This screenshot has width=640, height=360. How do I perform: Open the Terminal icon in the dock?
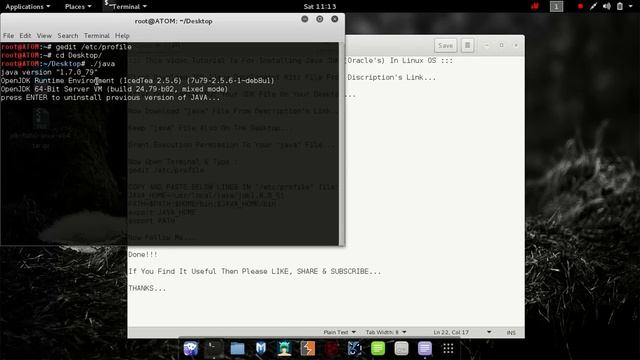[213, 348]
